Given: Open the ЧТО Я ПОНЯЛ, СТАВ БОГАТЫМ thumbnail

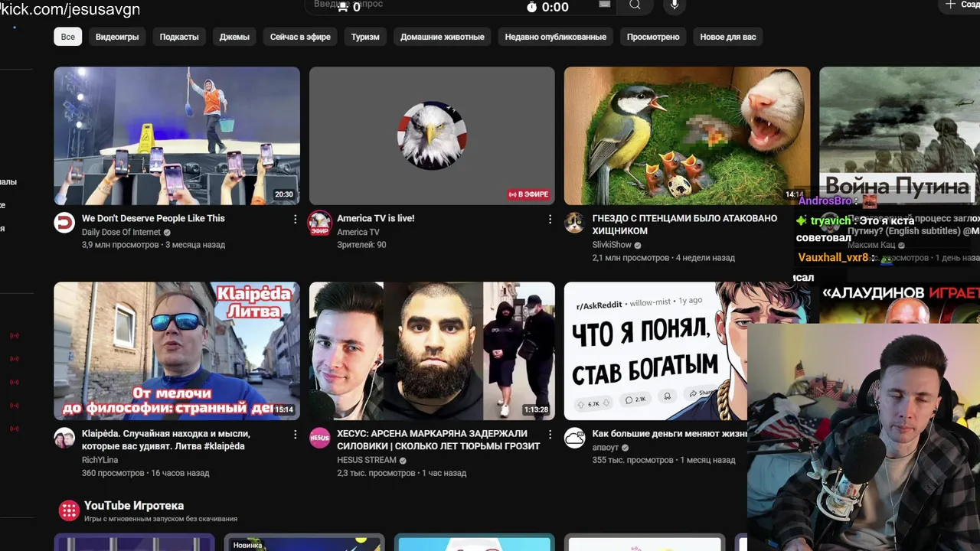Looking at the screenshot, I should click(655, 351).
